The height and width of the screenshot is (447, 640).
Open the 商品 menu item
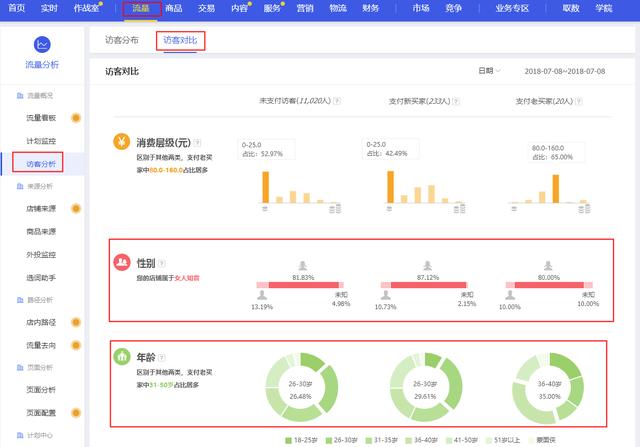(174, 8)
